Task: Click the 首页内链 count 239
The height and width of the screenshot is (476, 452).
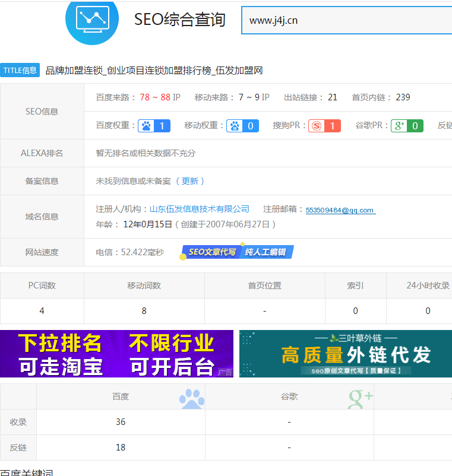Action: 403,97
